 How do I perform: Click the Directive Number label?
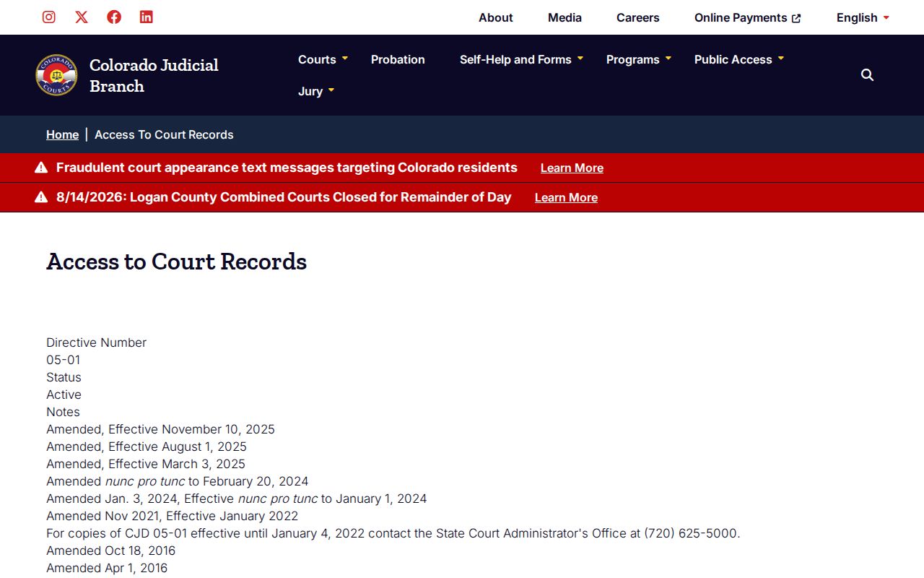97,342
